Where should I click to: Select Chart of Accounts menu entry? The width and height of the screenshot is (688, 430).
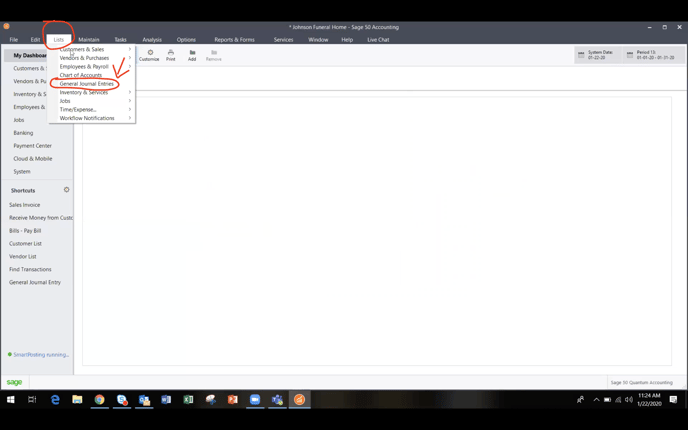[92, 75]
